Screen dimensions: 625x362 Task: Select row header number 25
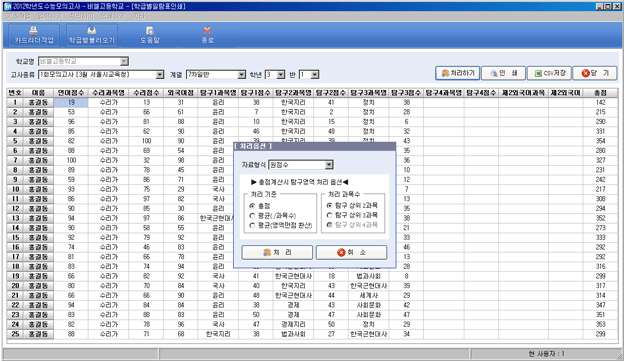pos(15,334)
